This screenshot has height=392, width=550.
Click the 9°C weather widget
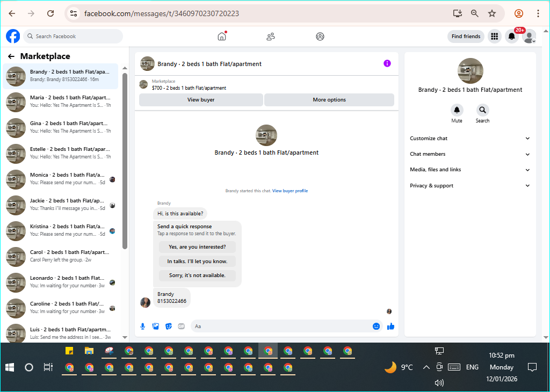(x=399, y=367)
